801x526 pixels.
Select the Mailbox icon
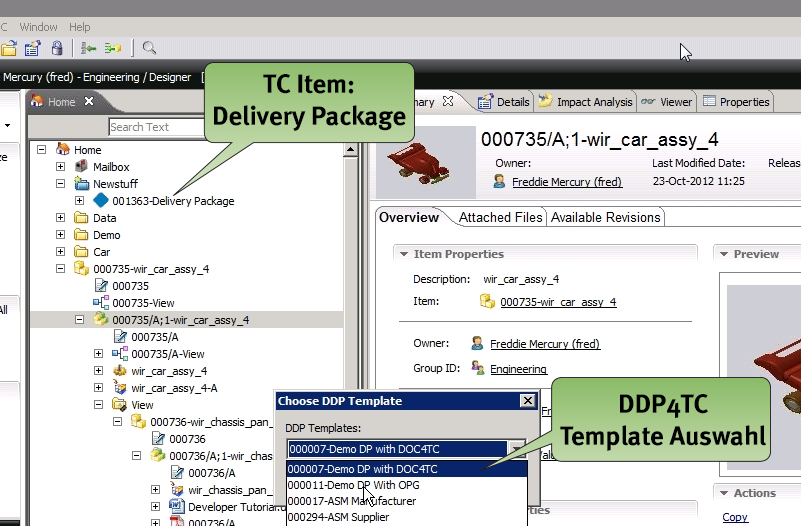[x=81, y=166]
